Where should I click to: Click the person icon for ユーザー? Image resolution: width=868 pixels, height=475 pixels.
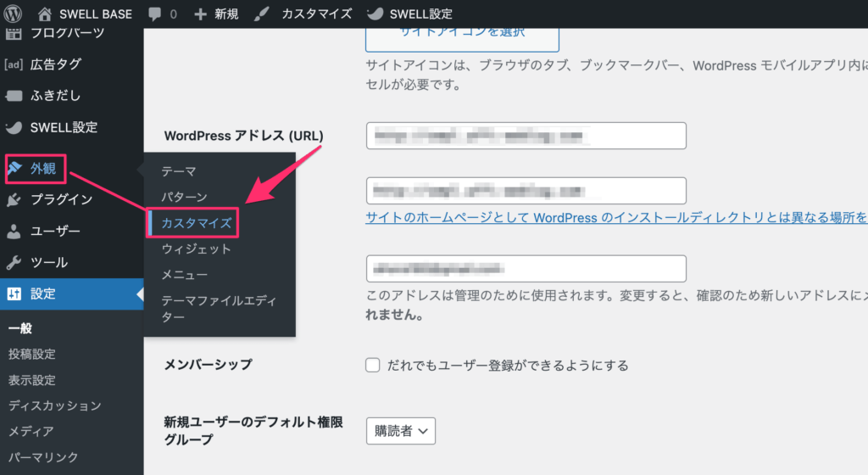point(14,232)
